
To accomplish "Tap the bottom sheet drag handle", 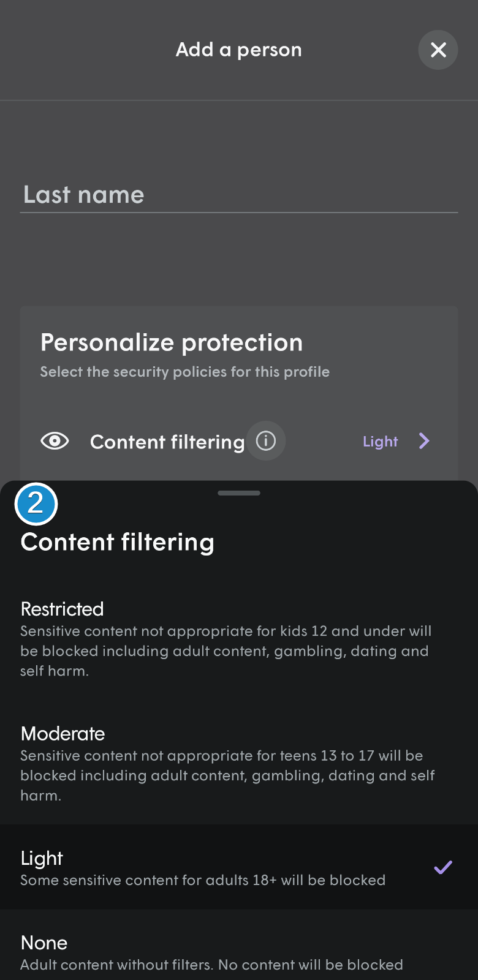I will [239, 493].
